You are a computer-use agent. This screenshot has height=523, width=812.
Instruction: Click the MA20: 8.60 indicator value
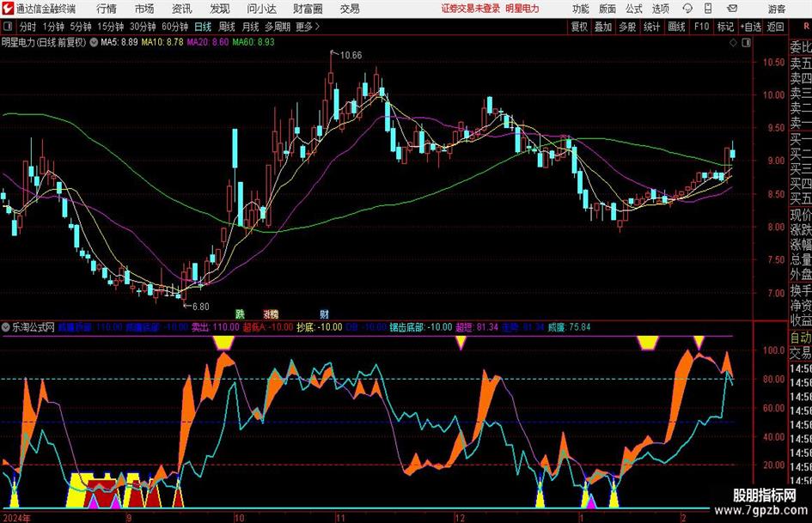coord(208,42)
